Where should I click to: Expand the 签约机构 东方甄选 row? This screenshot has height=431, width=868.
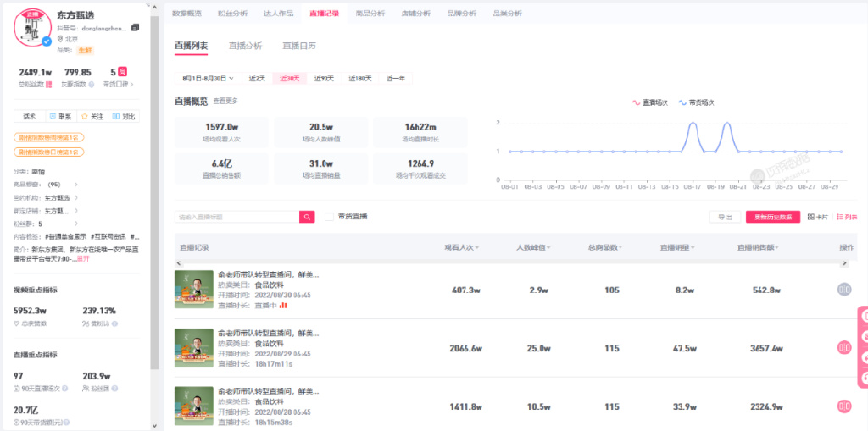(x=75, y=197)
